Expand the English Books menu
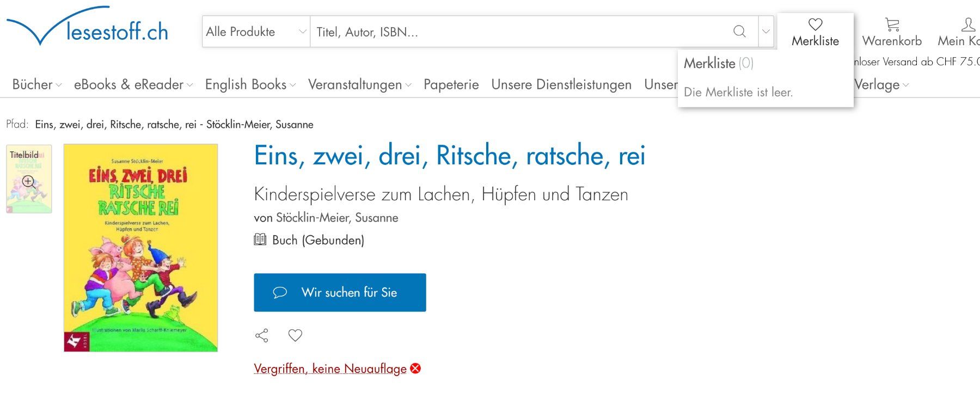 [250, 85]
